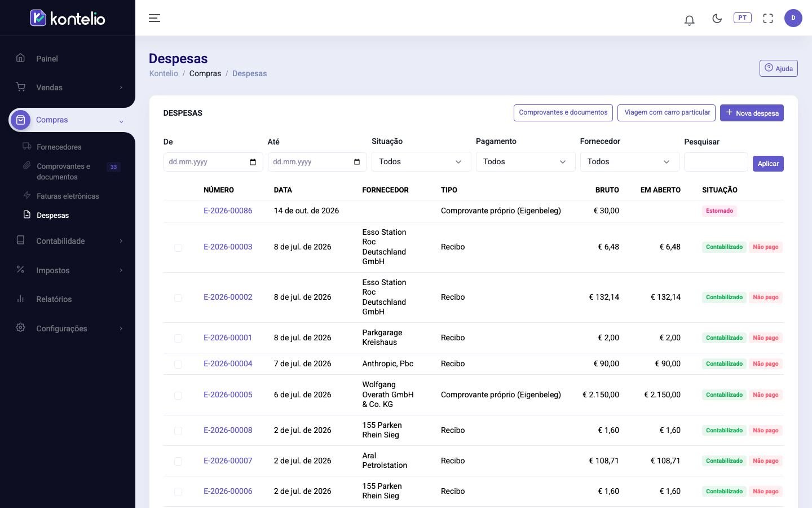The width and height of the screenshot is (812, 508).
Task: Click the Compras bag icon
Action: (x=20, y=120)
